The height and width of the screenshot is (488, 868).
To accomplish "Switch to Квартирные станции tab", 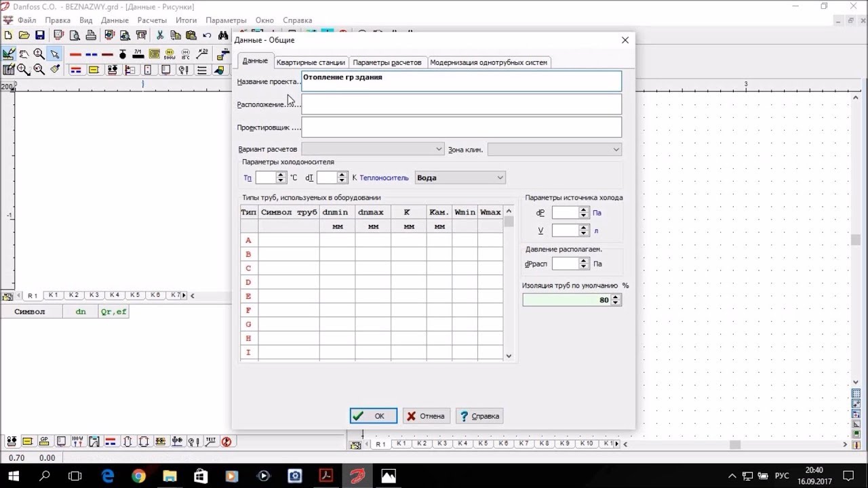I will tap(311, 62).
